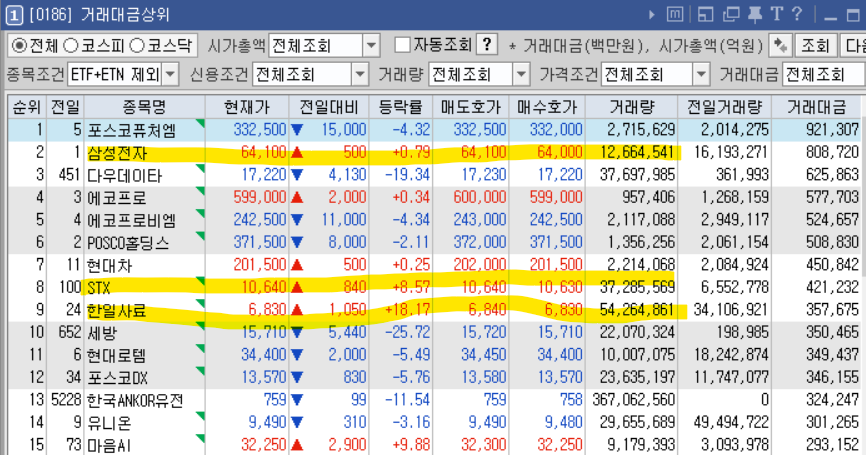
Task: Click the 599,000 current price of 에코프로
Action: [260, 197]
